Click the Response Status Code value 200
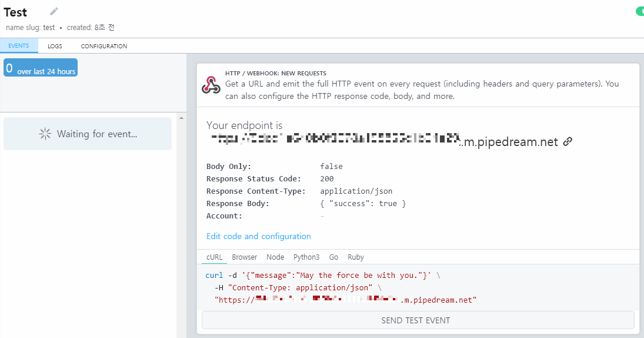 pyautogui.click(x=327, y=179)
